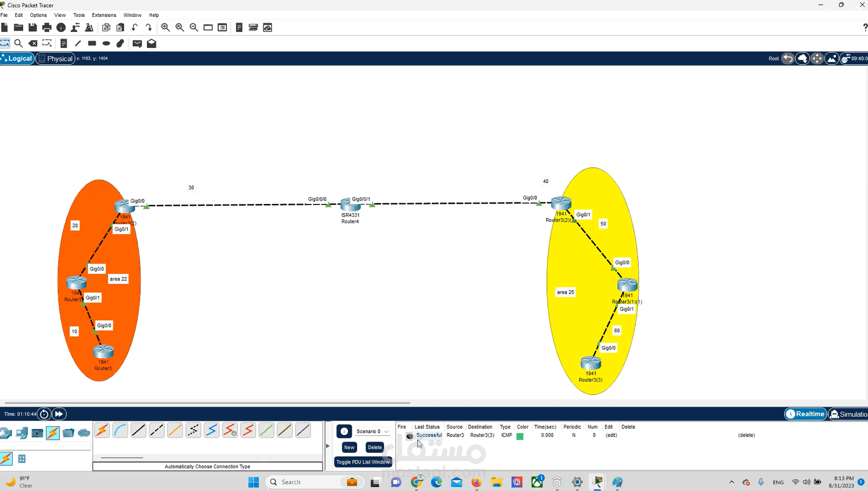Switch to the Logical workspace view

[x=17, y=58]
